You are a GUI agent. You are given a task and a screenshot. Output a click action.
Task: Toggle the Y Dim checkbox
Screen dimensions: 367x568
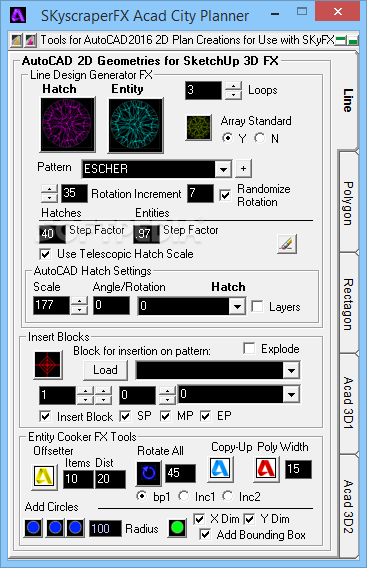249,519
